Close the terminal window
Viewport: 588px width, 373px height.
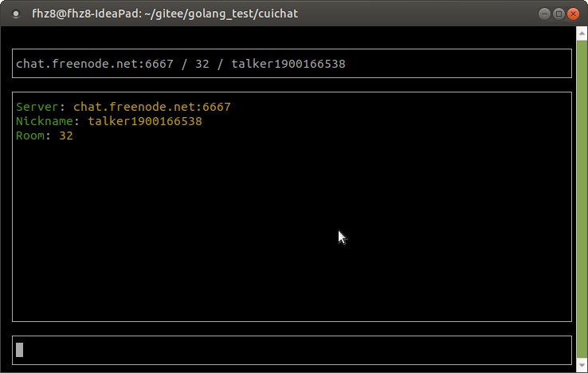(573, 14)
